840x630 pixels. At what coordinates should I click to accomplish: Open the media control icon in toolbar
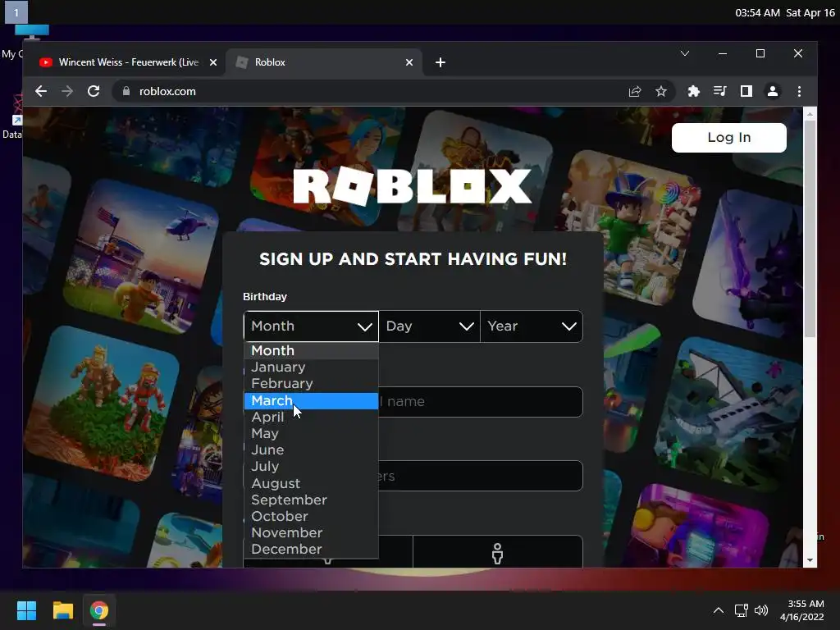tap(720, 92)
